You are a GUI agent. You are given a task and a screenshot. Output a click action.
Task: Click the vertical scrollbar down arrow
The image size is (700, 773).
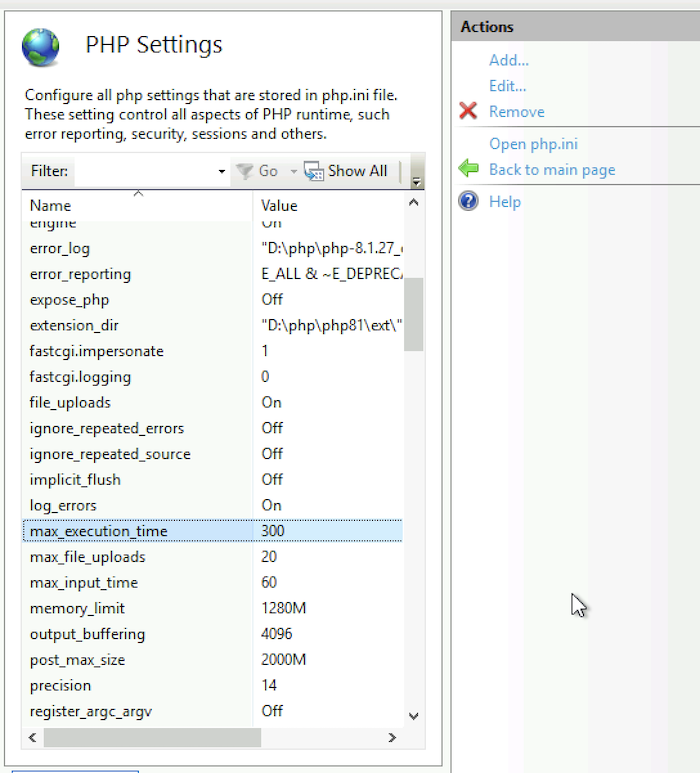[414, 716]
